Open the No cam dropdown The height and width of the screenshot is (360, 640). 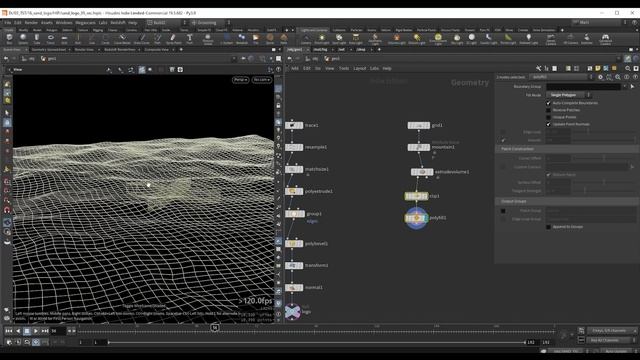click(262, 80)
